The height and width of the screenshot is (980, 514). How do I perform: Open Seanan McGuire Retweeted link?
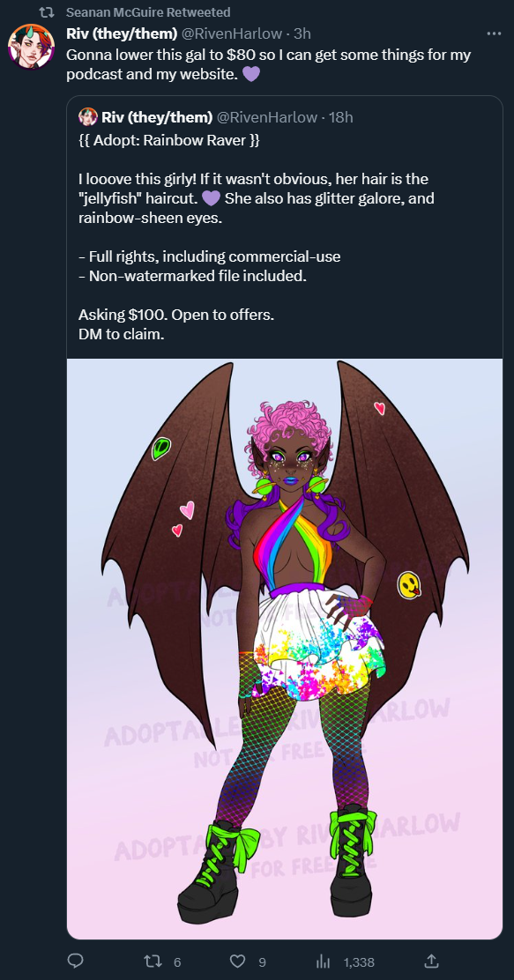click(x=148, y=11)
